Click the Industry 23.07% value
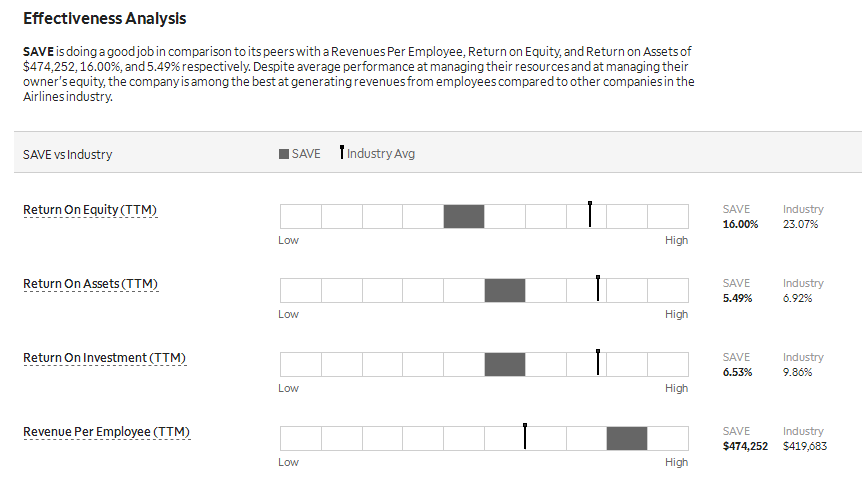 coord(800,224)
